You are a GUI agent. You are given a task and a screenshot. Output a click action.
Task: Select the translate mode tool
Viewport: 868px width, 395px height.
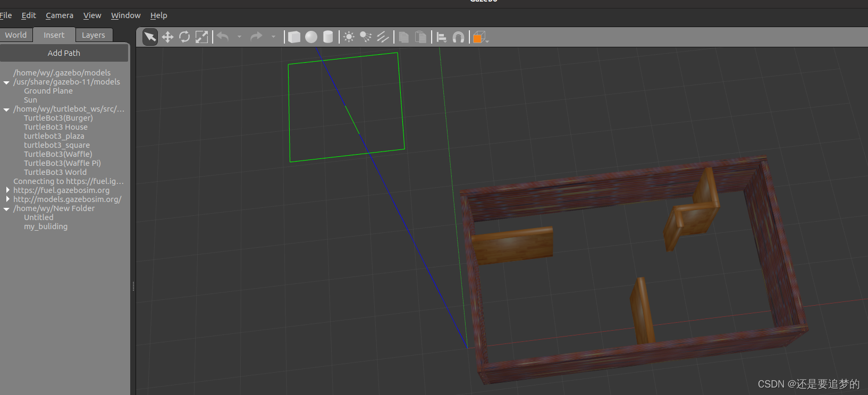(167, 37)
